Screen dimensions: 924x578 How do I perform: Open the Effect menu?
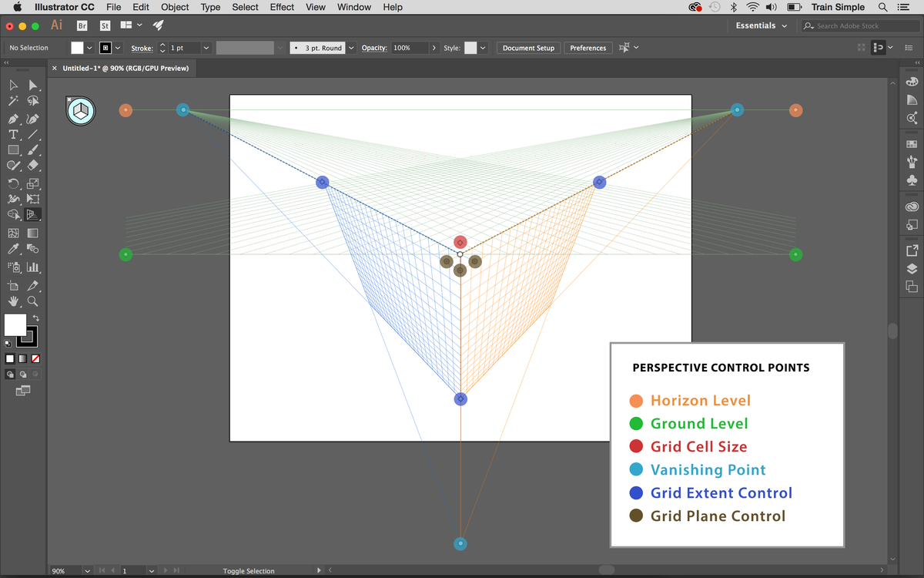(282, 7)
